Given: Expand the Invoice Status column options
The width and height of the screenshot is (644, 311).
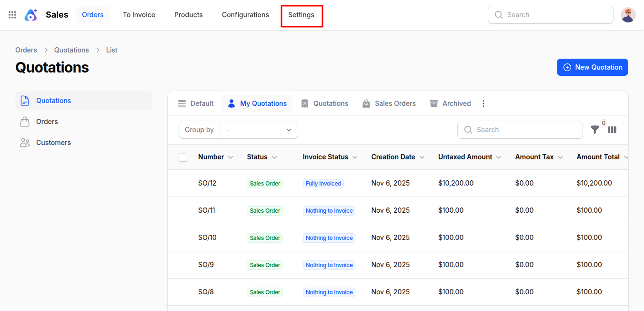Looking at the screenshot, I should pyautogui.click(x=355, y=157).
